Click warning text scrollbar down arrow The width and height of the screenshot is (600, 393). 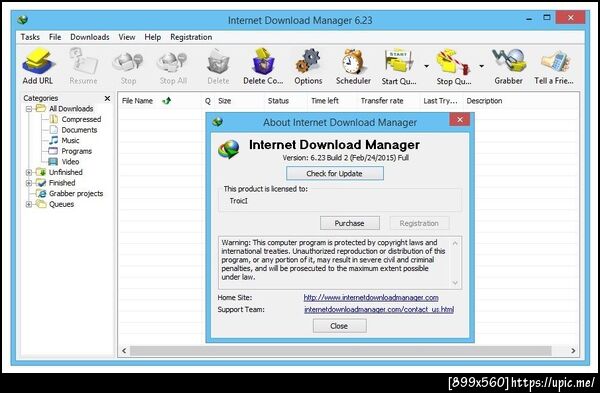pyautogui.click(x=455, y=283)
